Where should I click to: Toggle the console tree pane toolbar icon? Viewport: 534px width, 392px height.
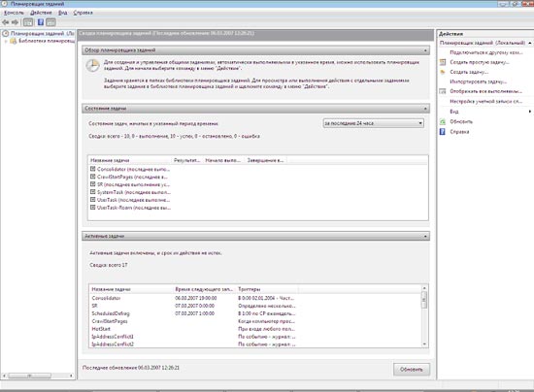pyautogui.click(x=28, y=22)
